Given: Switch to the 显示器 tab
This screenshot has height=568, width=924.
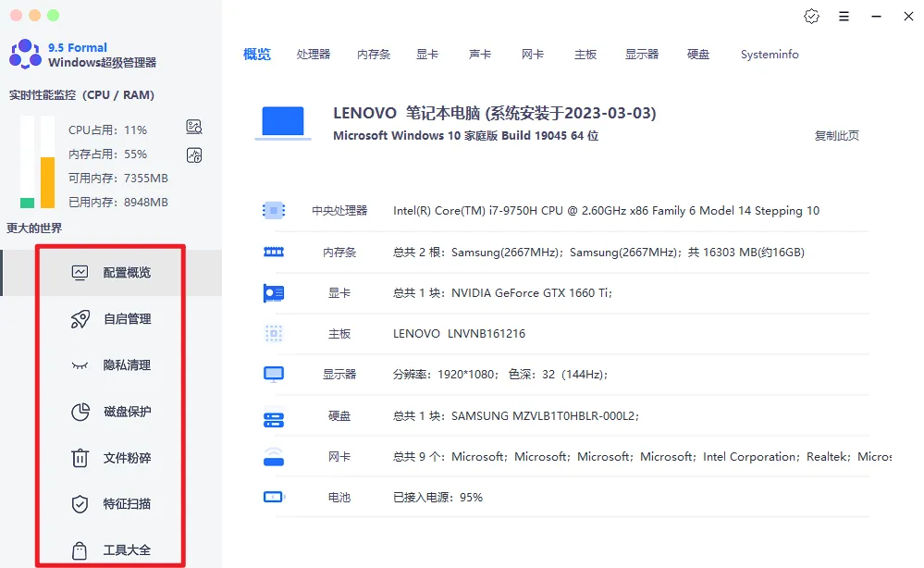Looking at the screenshot, I should click(642, 55).
